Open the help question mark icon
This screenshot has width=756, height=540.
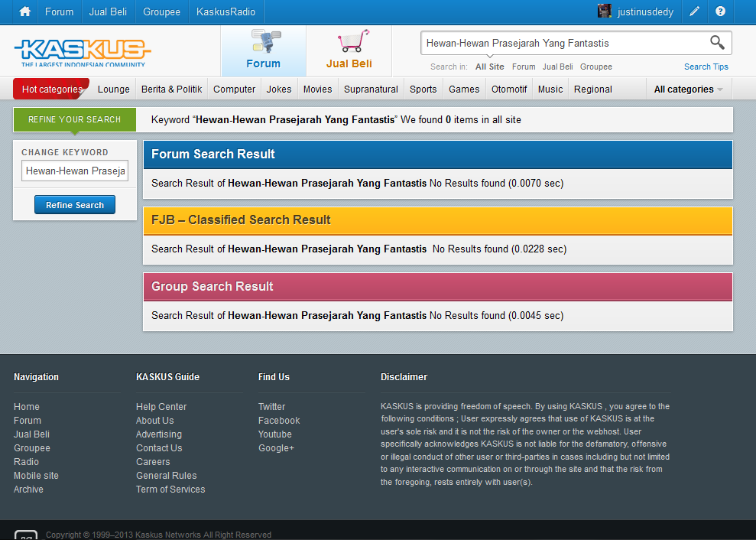point(720,11)
